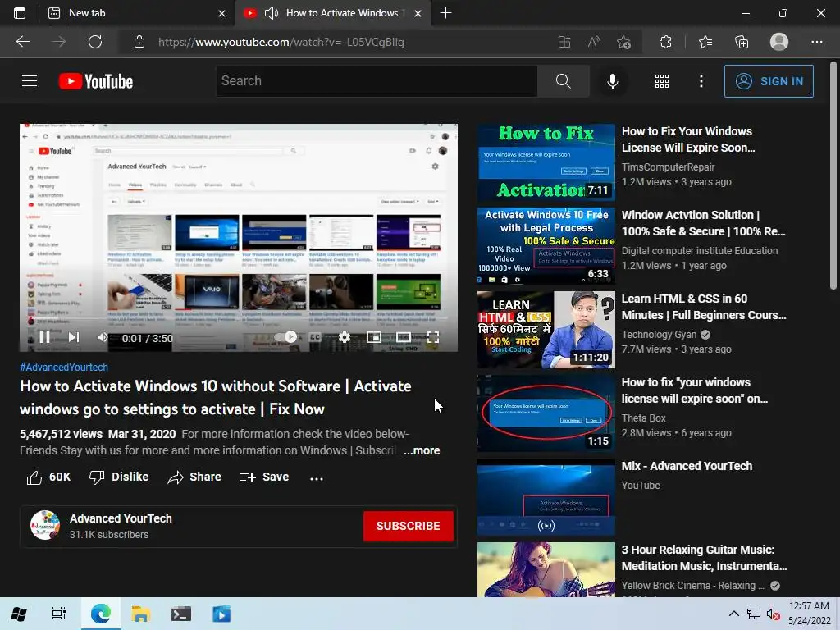Subscribe to Advanced YourTech
Viewport: 840px width, 630px height.
[409, 526]
